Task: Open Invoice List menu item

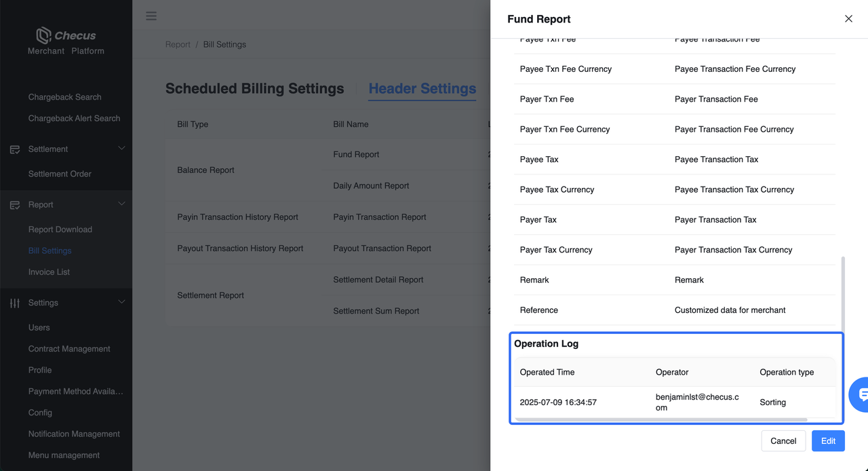Action: click(x=49, y=272)
